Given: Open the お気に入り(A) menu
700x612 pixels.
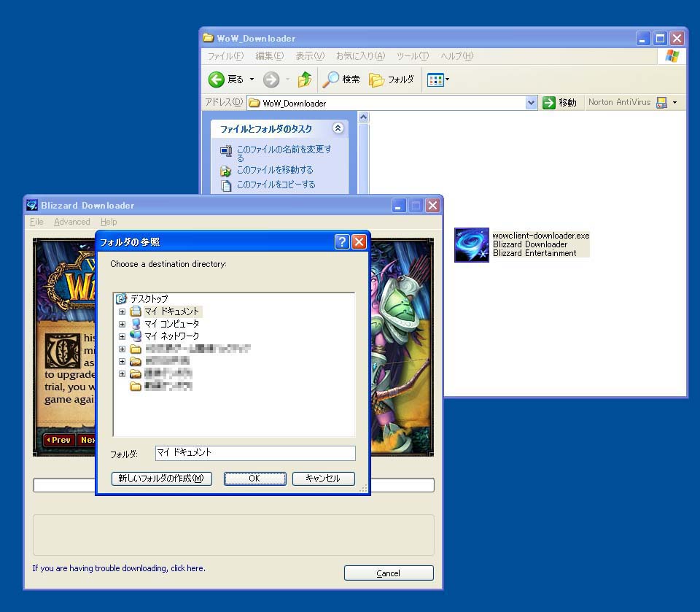Looking at the screenshot, I should click(x=360, y=56).
